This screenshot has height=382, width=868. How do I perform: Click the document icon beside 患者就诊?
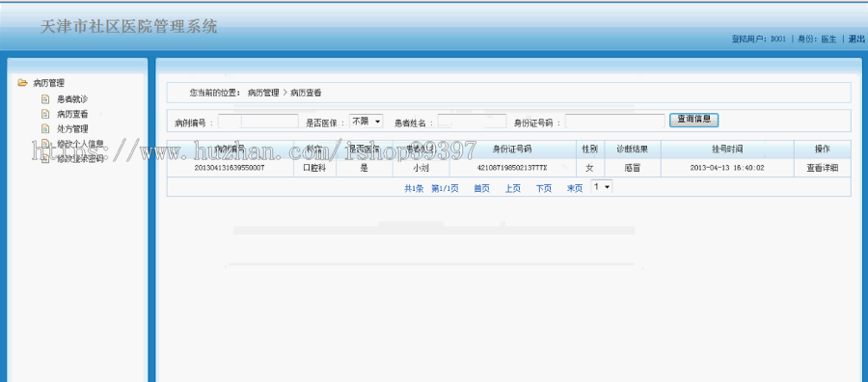(45, 99)
